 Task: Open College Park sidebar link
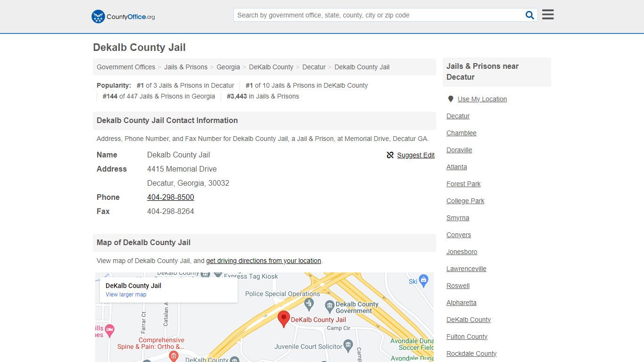465,201
